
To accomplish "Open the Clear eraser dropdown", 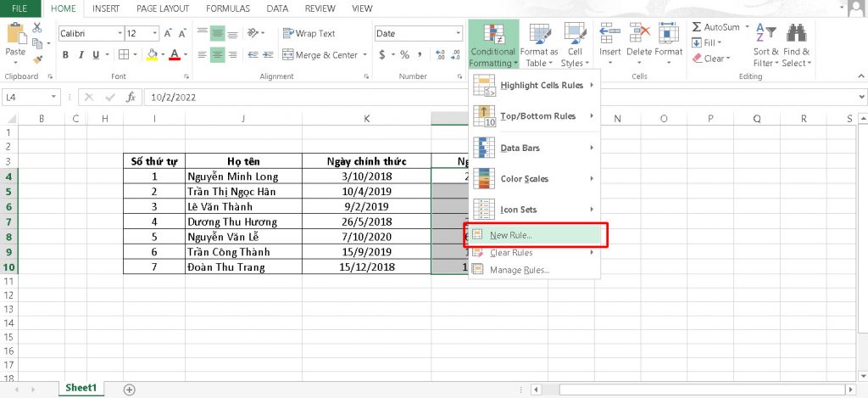I will click(x=711, y=59).
